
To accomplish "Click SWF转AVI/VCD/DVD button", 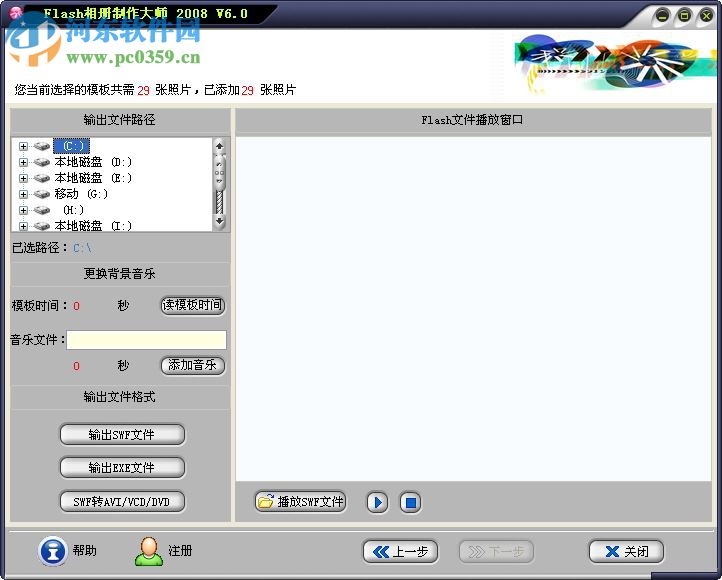I will 122,501.
